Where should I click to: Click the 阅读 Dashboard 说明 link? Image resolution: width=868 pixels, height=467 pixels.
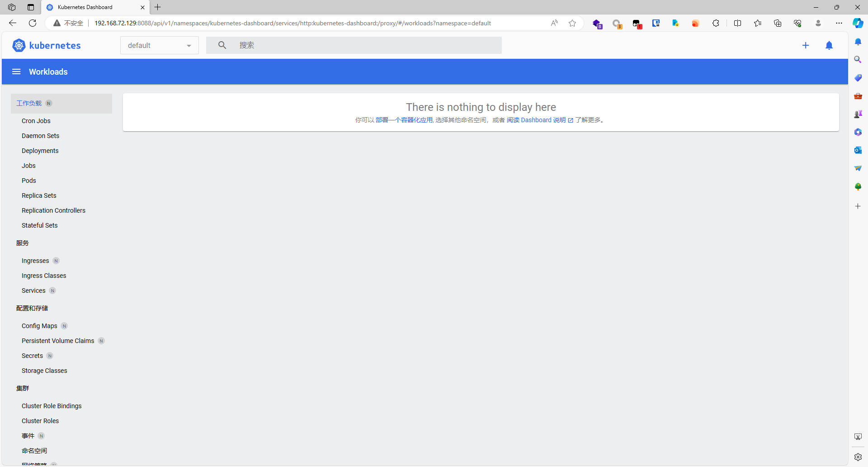pyautogui.click(x=540, y=120)
